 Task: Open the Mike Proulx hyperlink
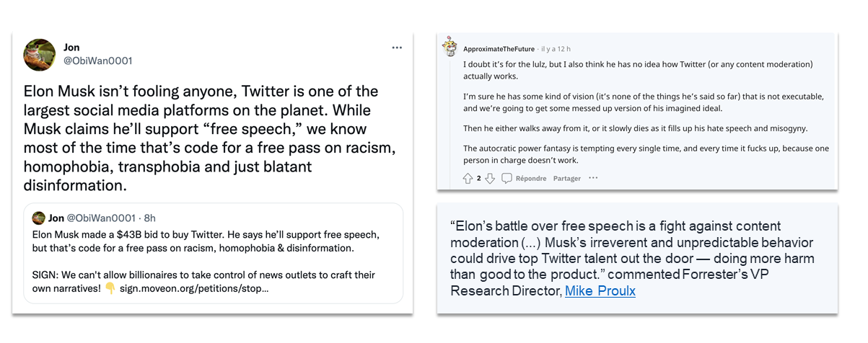pos(600,291)
